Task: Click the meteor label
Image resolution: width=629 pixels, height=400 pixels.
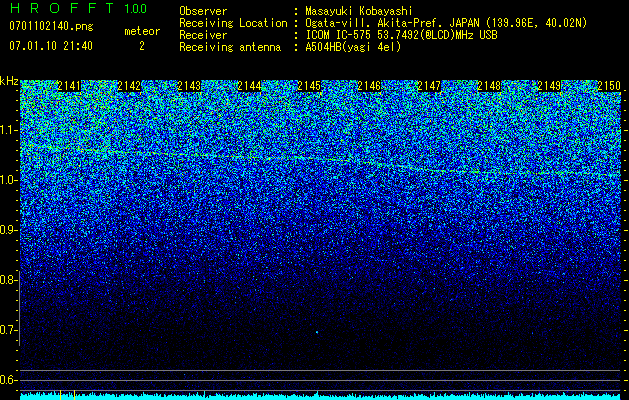Action: click(142, 31)
